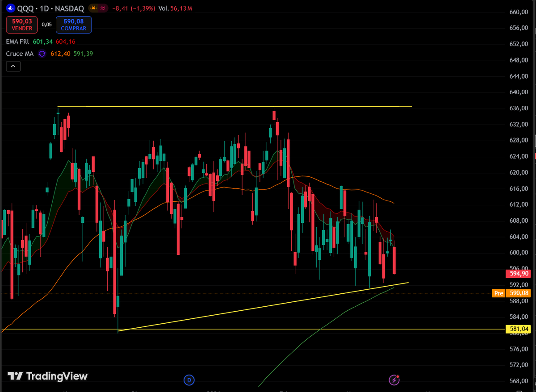Click the QQQ symbol logo icon
Screen dimensions: 536x392
(10, 8)
